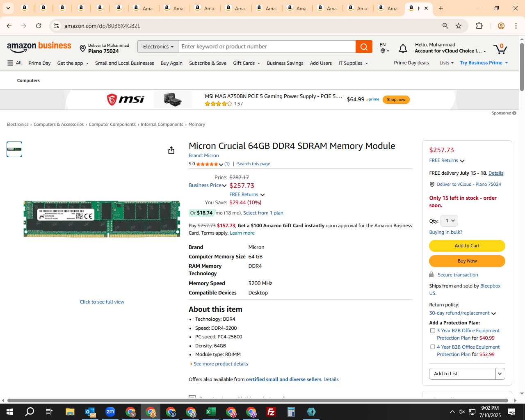Open Memory breadcrumb link

(197, 124)
